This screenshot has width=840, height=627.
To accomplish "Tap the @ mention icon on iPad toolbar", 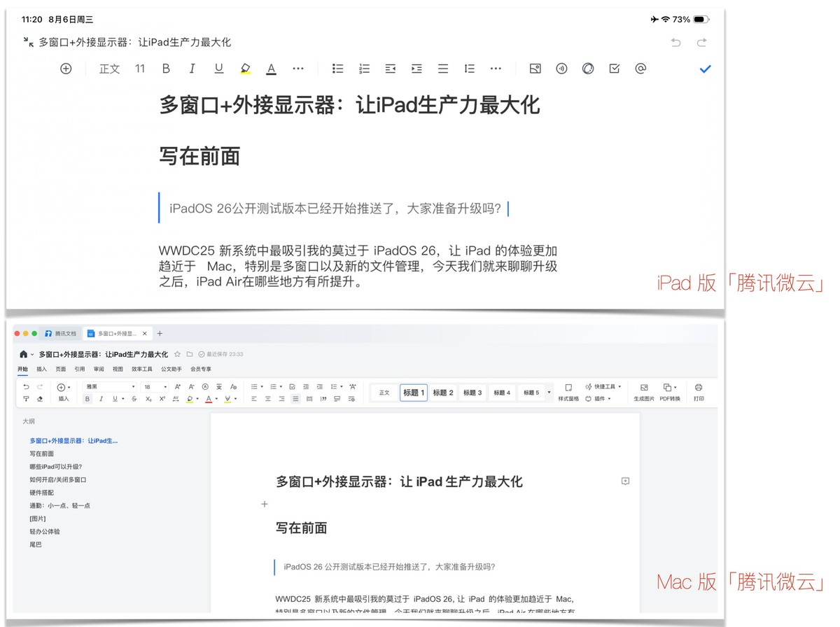I will (640, 69).
